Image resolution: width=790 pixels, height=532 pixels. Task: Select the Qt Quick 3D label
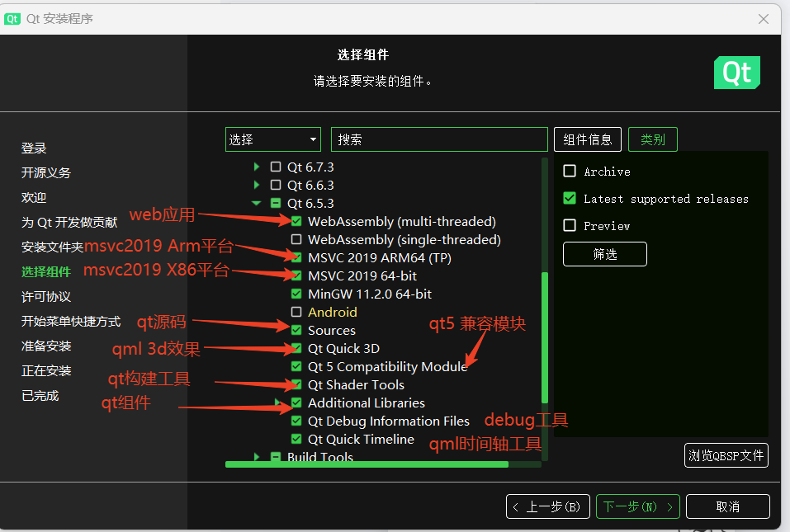[x=343, y=348]
